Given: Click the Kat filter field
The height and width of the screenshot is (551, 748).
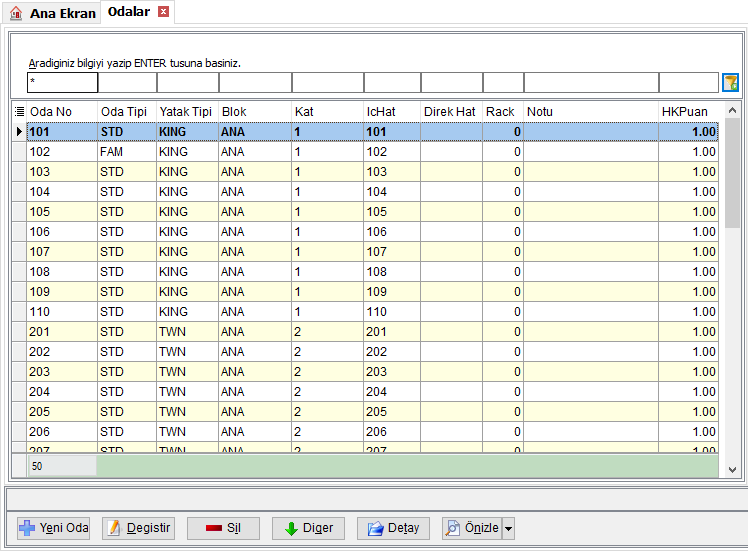Looking at the screenshot, I should click(328, 83).
